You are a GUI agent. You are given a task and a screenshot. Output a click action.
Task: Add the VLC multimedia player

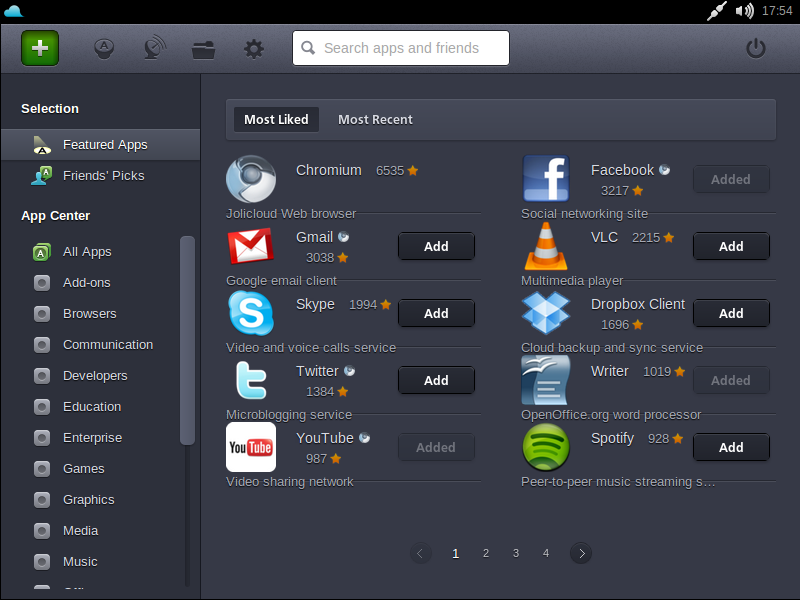731,246
